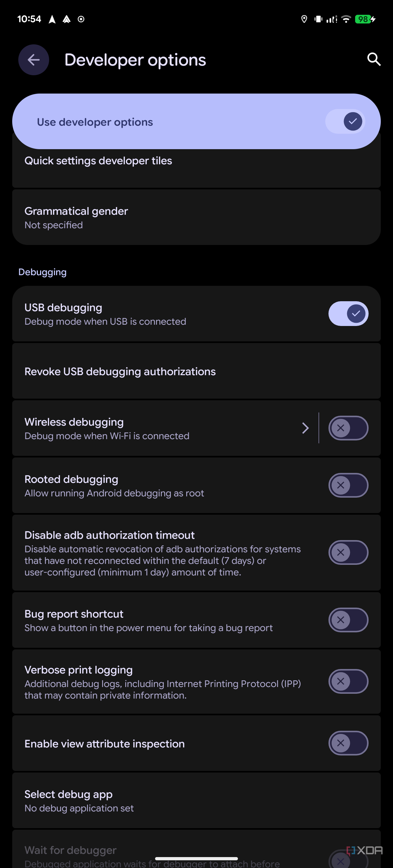Tap 'Debug mode when USB is connected' text
The image size is (393, 868).
(105, 321)
